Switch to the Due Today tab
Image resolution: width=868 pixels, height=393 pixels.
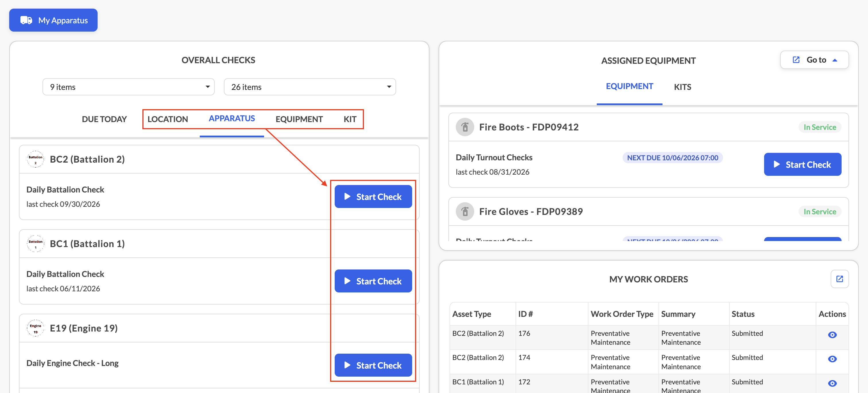(104, 119)
